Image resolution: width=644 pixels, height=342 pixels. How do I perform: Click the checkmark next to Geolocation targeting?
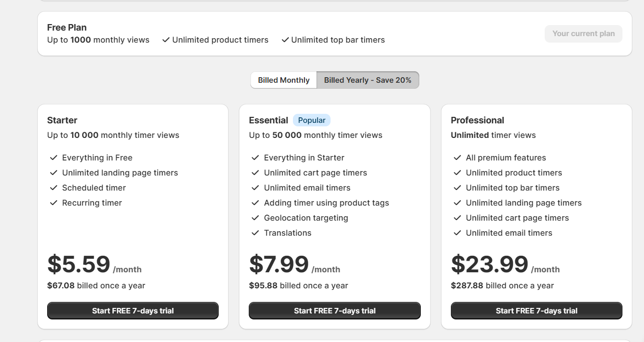[x=255, y=218]
